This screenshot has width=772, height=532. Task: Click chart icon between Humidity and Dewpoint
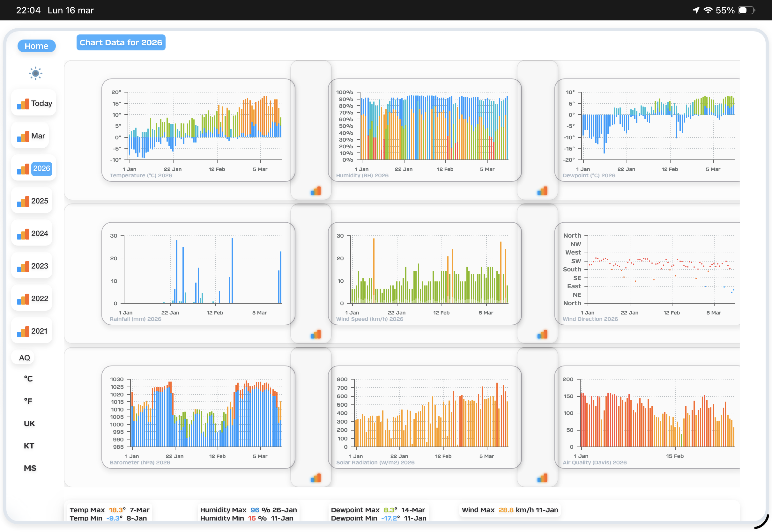point(542,191)
